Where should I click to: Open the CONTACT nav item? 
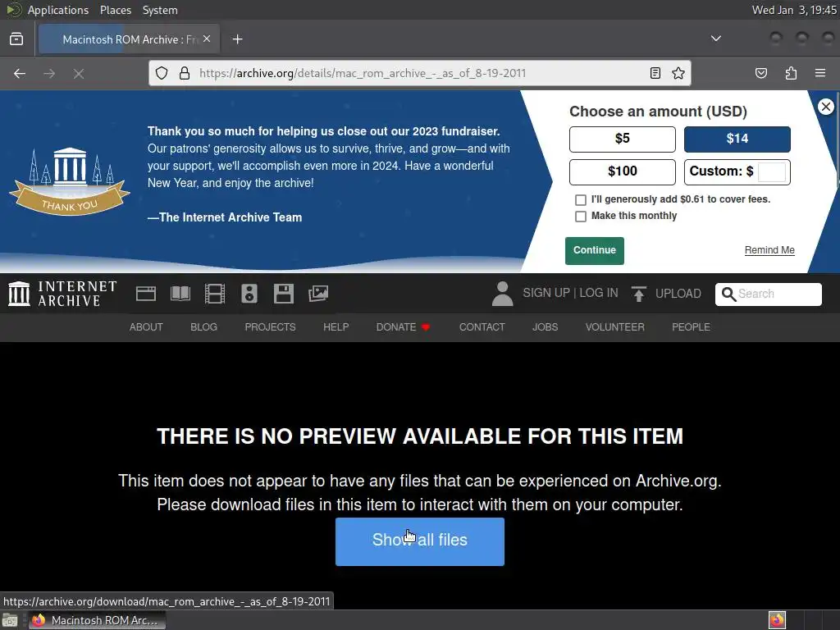coord(482,326)
